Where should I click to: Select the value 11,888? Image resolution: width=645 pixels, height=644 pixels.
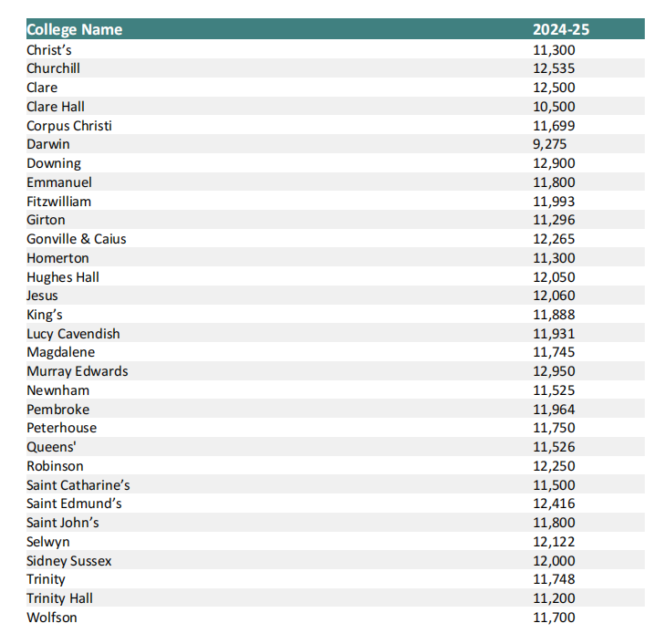point(554,315)
